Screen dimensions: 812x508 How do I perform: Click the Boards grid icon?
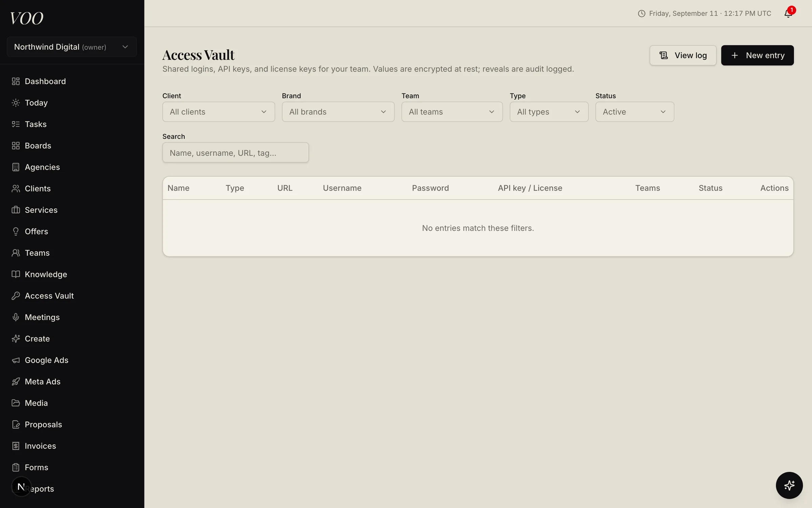point(16,146)
